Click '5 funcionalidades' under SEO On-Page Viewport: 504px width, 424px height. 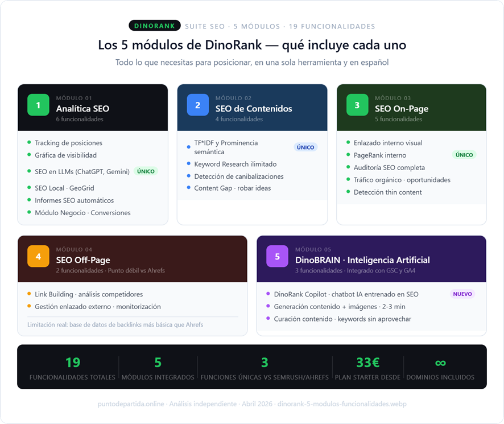[399, 119]
